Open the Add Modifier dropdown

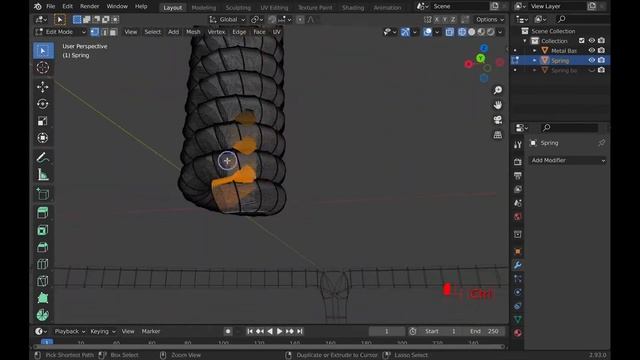568,160
